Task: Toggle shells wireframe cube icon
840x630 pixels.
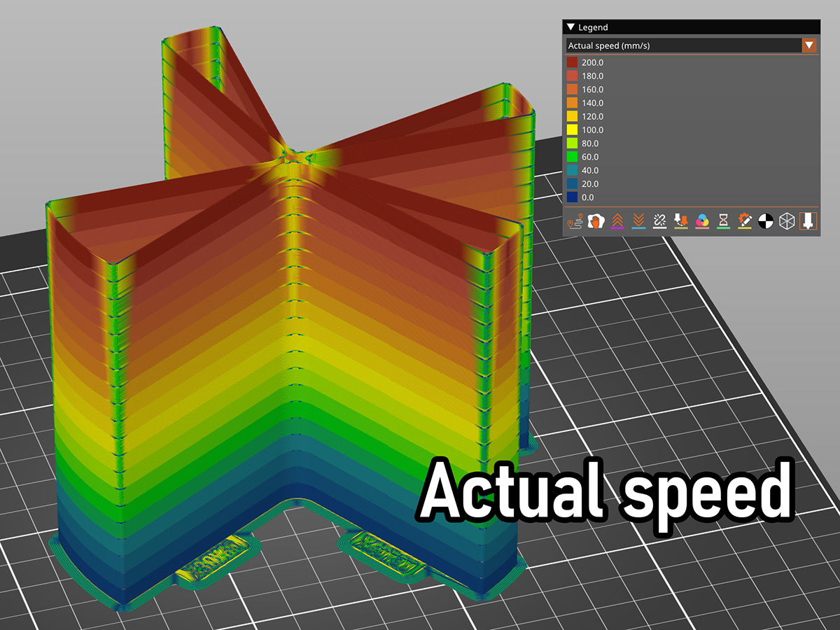Action: click(x=787, y=222)
